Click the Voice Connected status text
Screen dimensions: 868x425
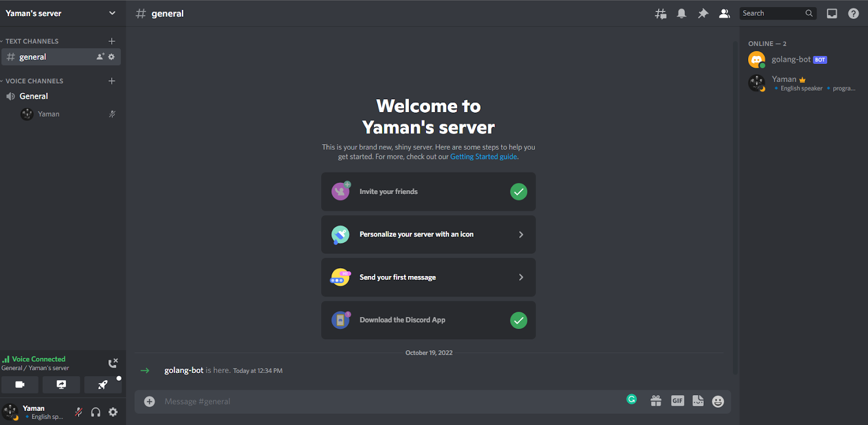click(x=39, y=359)
